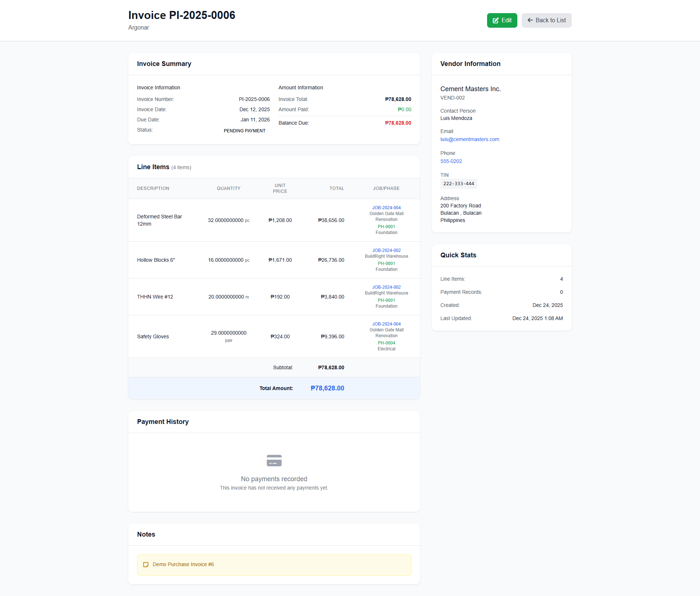Click the invoice title Invoice PI-2025-0006
Viewport: 700px width, 596px height.
(x=182, y=15)
